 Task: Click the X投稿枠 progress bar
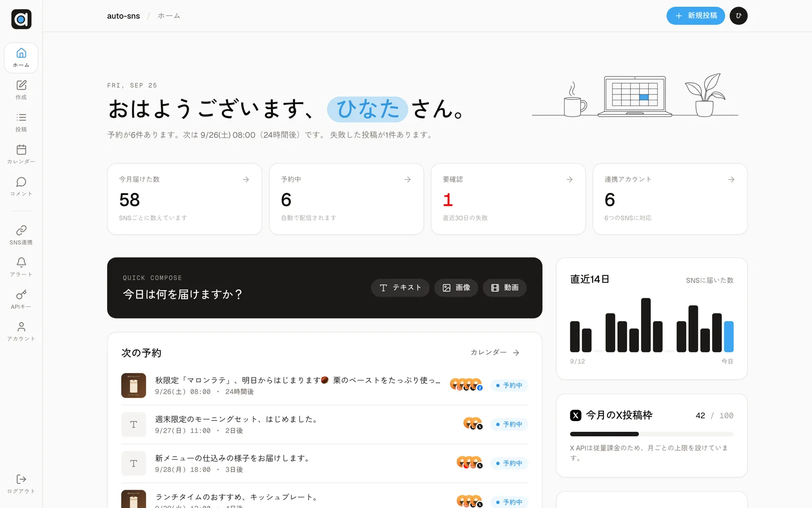pos(652,434)
